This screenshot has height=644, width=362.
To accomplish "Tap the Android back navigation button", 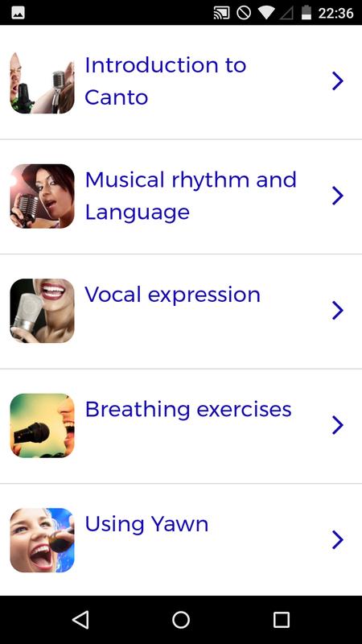I will click(80, 619).
